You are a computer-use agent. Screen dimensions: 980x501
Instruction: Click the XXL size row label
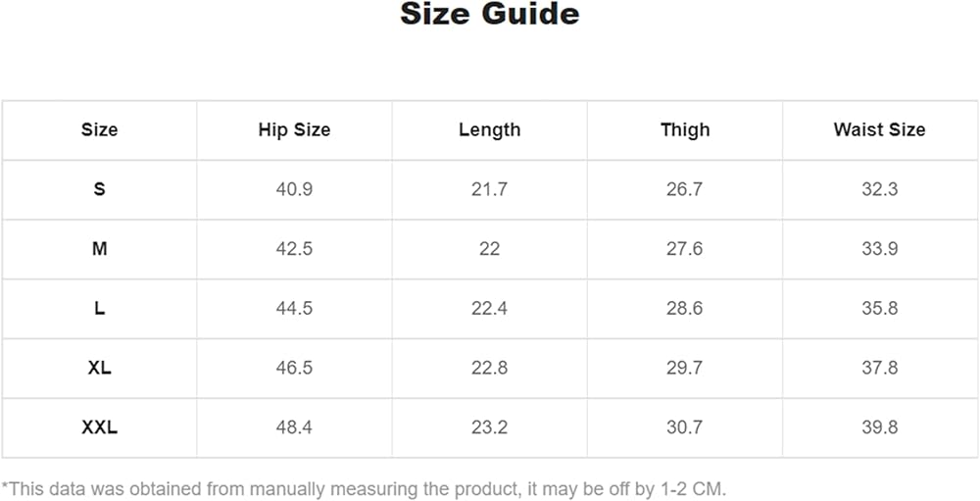point(99,427)
